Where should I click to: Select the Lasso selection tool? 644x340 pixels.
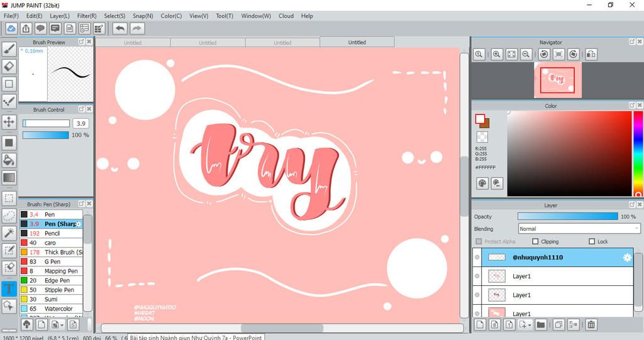pyautogui.click(x=9, y=216)
